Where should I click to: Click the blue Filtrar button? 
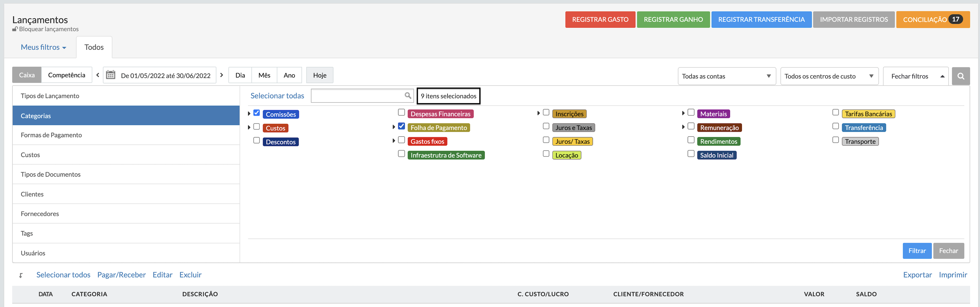tap(917, 251)
